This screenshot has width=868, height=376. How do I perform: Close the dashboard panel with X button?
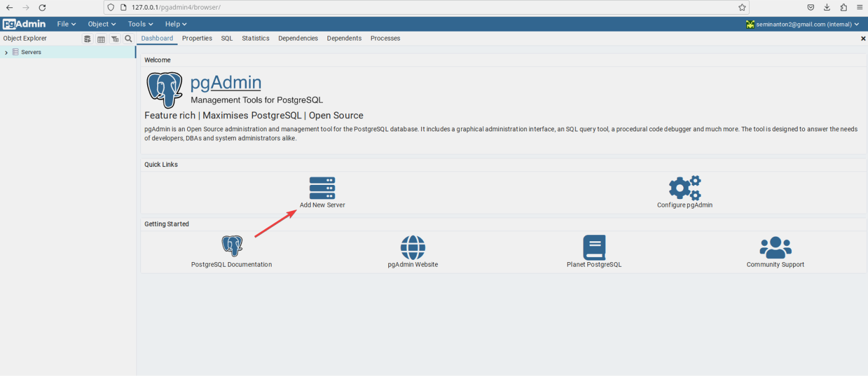863,38
